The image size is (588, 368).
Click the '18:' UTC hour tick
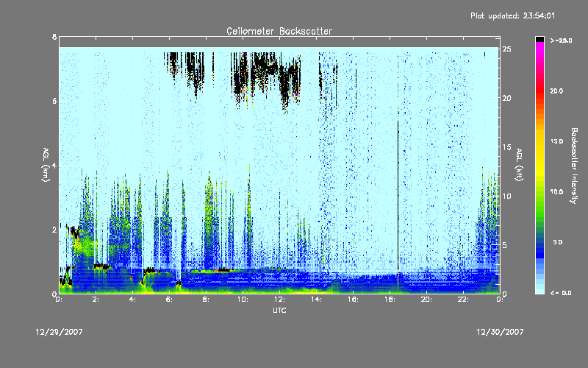[390, 300]
